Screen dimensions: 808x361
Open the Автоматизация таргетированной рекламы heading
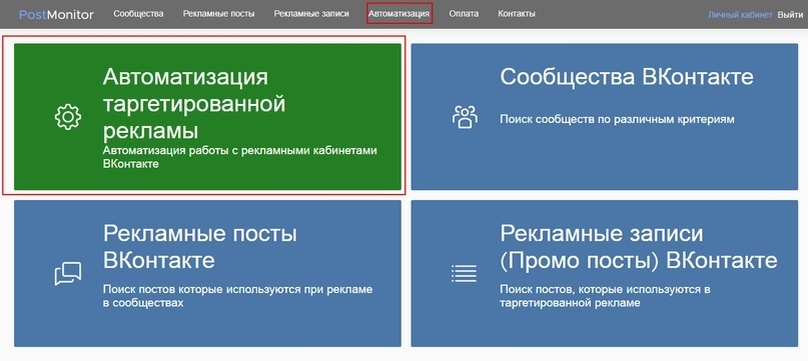tap(194, 104)
